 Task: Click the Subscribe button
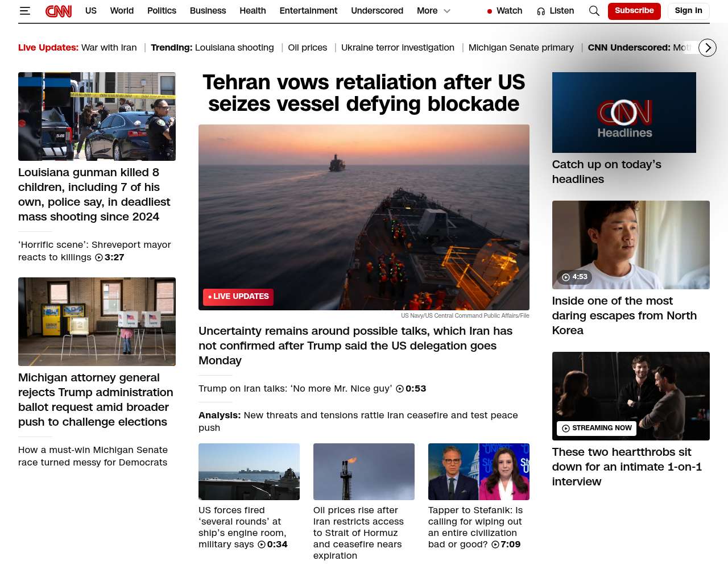click(x=634, y=11)
